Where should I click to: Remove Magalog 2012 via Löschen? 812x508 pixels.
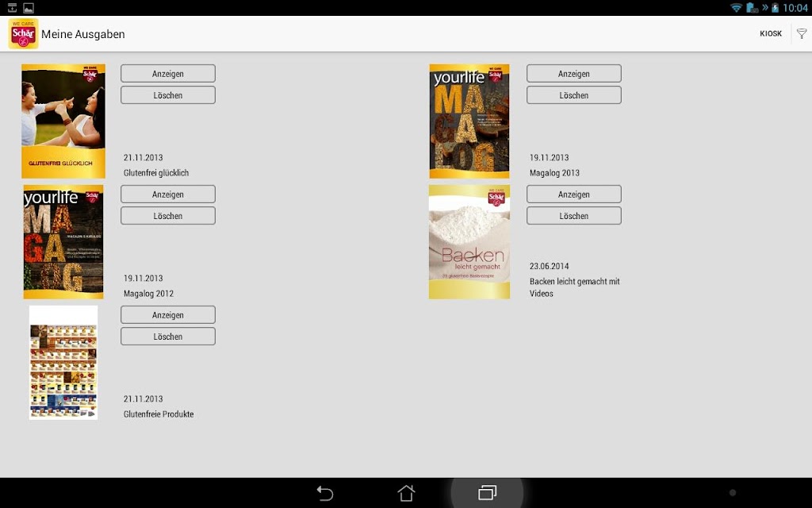[x=168, y=216]
